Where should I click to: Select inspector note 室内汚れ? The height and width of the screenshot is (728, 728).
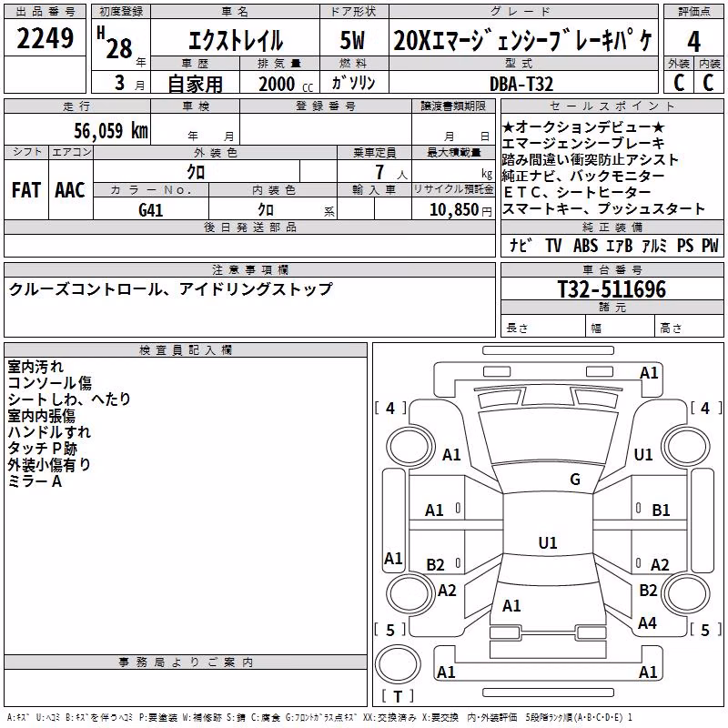click(x=35, y=367)
